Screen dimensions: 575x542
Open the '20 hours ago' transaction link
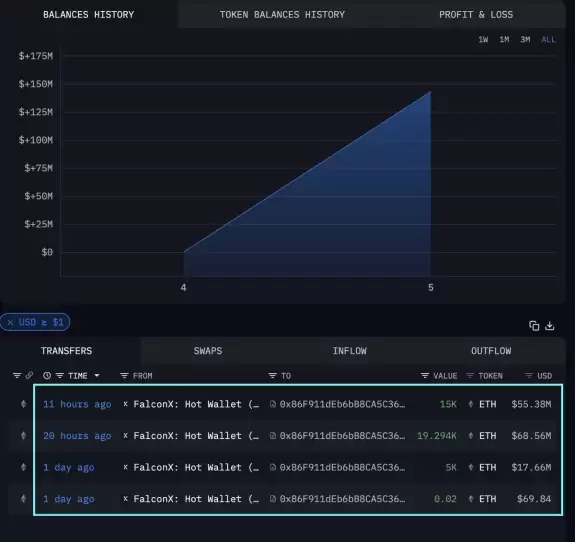[x=77, y=436]
